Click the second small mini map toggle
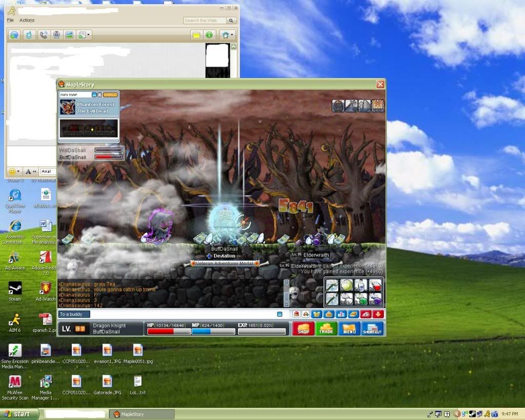The image size is (525, 420). pyautogui.click(x=100, y=95)
